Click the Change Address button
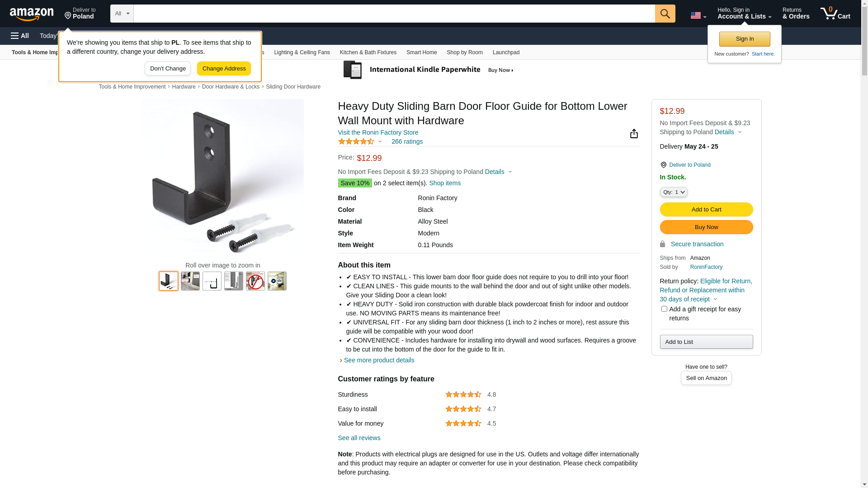Viewport: 868px width, 488px height. 224,69
